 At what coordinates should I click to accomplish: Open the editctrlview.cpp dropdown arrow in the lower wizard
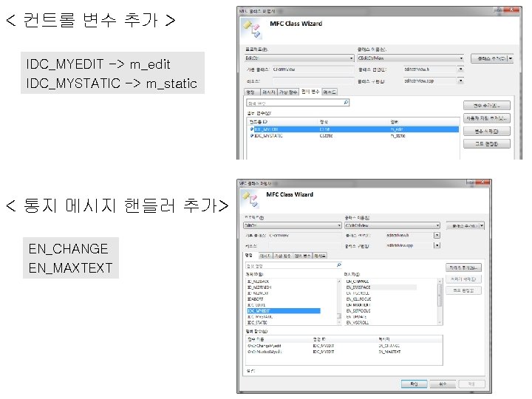[437, 245]
